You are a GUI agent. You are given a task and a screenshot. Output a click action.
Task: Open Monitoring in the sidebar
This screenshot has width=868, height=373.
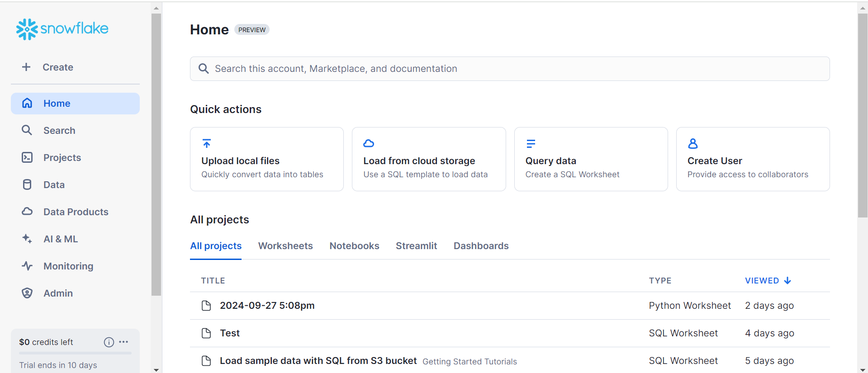[x=75, y=266]
